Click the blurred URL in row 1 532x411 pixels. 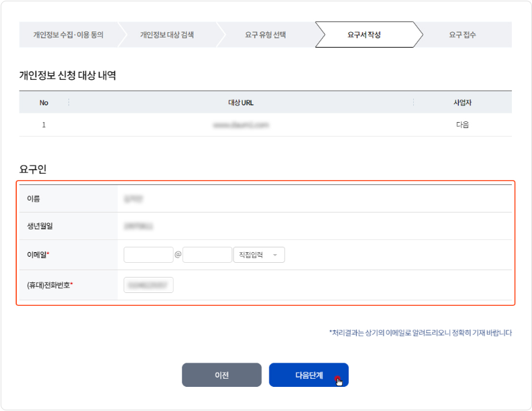(x=241, y=125)
